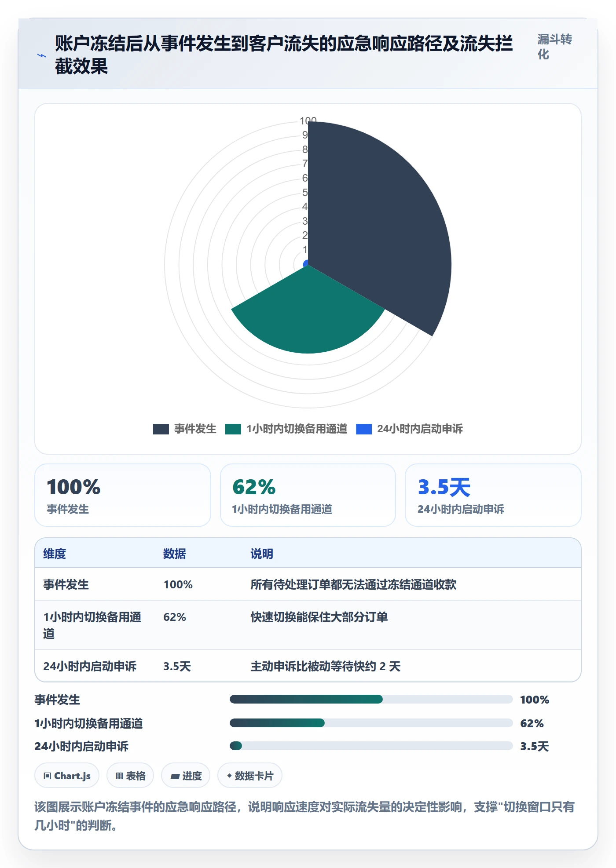Image resolution: width=616 pixels, height=868 pixels.
Task: Select the 100% 事件发生 stat card
Action: (123, 495)
